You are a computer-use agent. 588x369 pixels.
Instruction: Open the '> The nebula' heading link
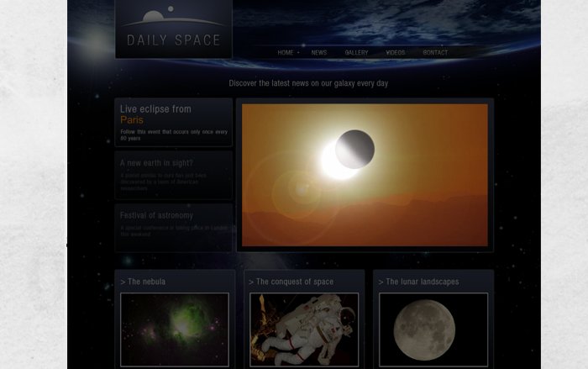pyautogui.click(x=143, y=282)
